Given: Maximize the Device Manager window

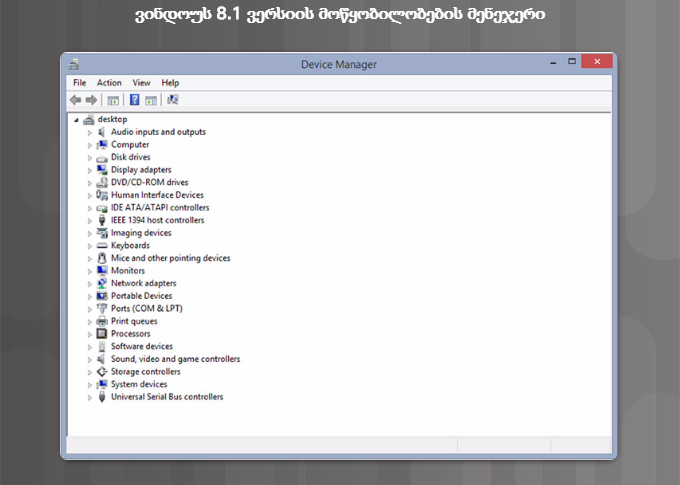Looking at the screenshot, I should tap(572, 62).
